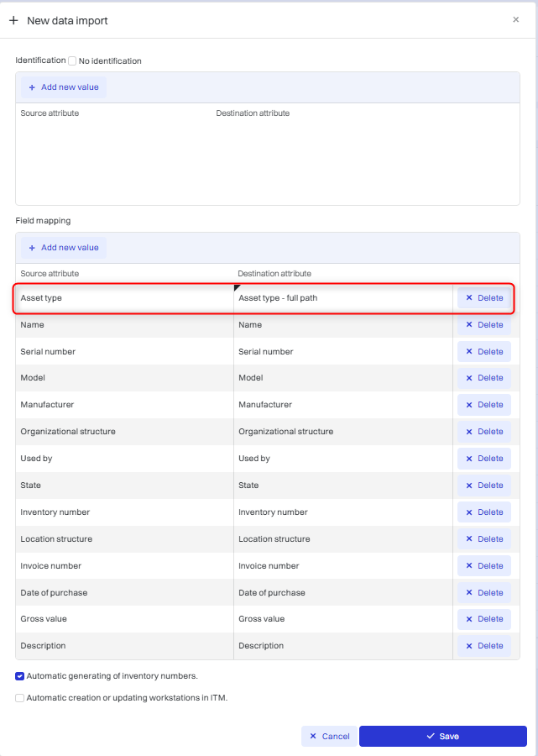Check the No identification checkbox
Screen dimensions: 538x756
(72, 61)
